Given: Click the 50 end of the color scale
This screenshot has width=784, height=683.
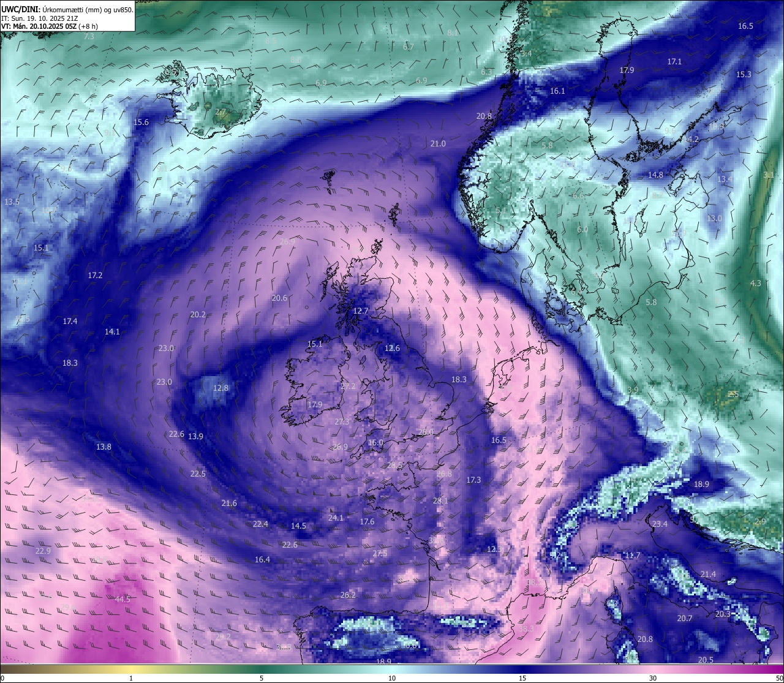Looking at the screenshot, I should pos(778,678).
